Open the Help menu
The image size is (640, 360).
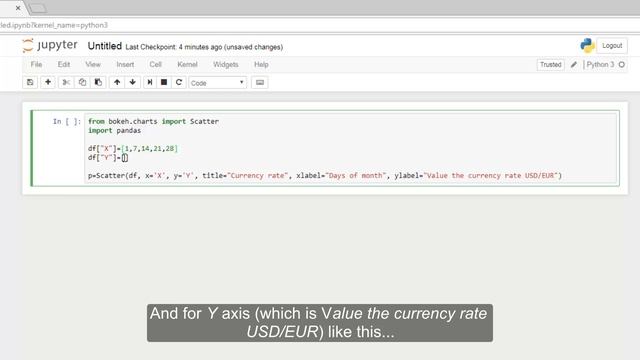tap(261, 64)
